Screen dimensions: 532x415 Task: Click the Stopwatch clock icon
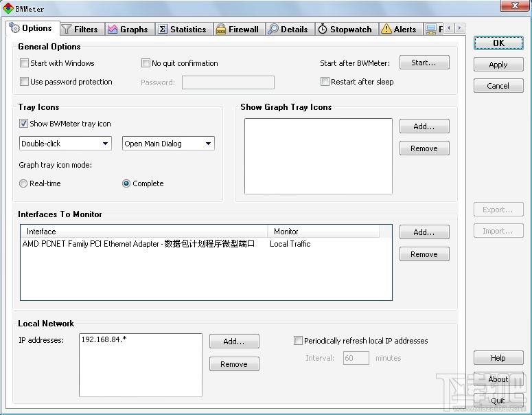click(x=323, y=30)
